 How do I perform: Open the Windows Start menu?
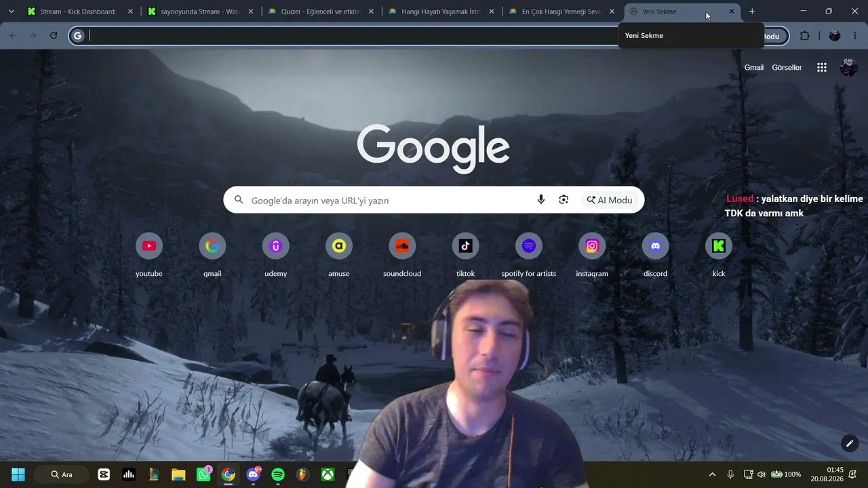point(18,474)
